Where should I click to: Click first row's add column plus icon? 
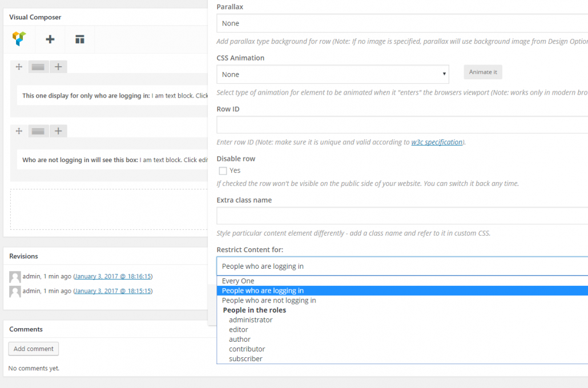[x=58, y=67]
